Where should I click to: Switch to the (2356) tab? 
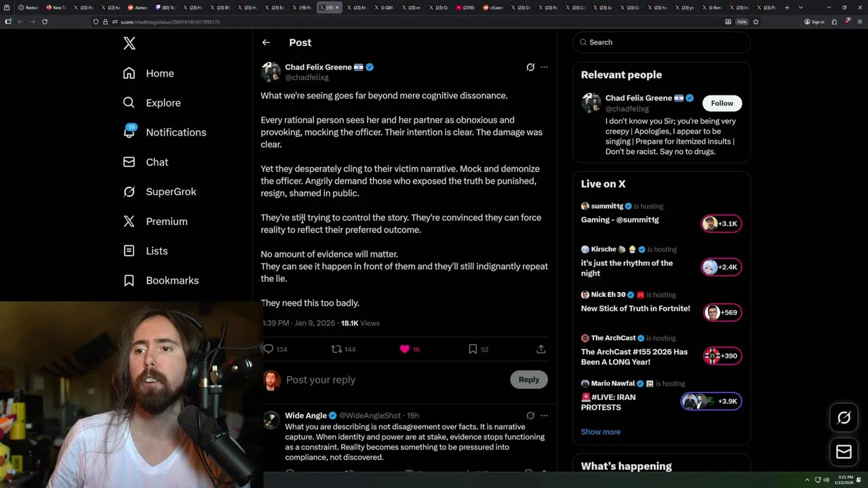coord(467,7)
